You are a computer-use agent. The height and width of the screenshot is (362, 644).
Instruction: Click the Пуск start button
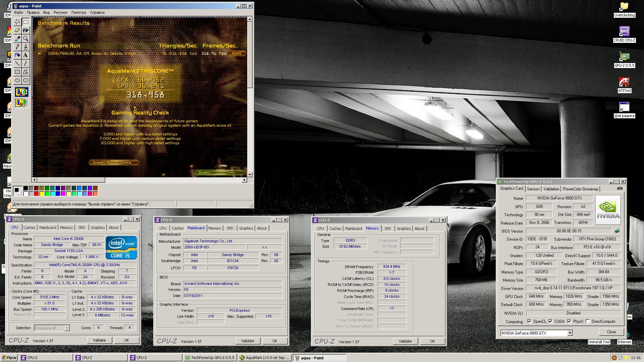pyautogui.click(x=9, y=358)
